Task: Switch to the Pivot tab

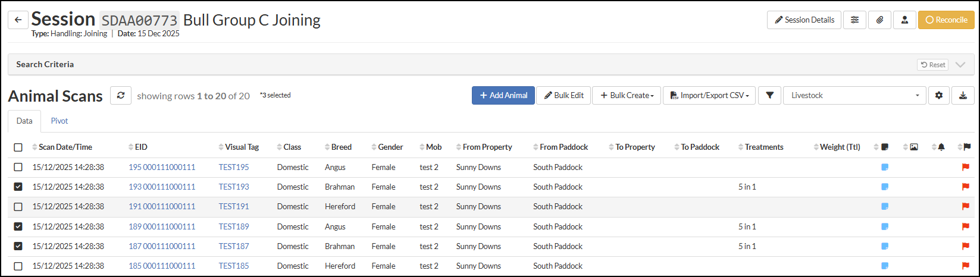Action: [x=60, y=121]
